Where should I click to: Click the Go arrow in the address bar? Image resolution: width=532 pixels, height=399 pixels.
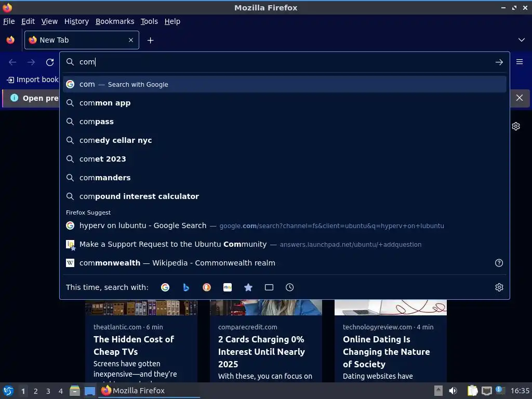coord(499,62)
